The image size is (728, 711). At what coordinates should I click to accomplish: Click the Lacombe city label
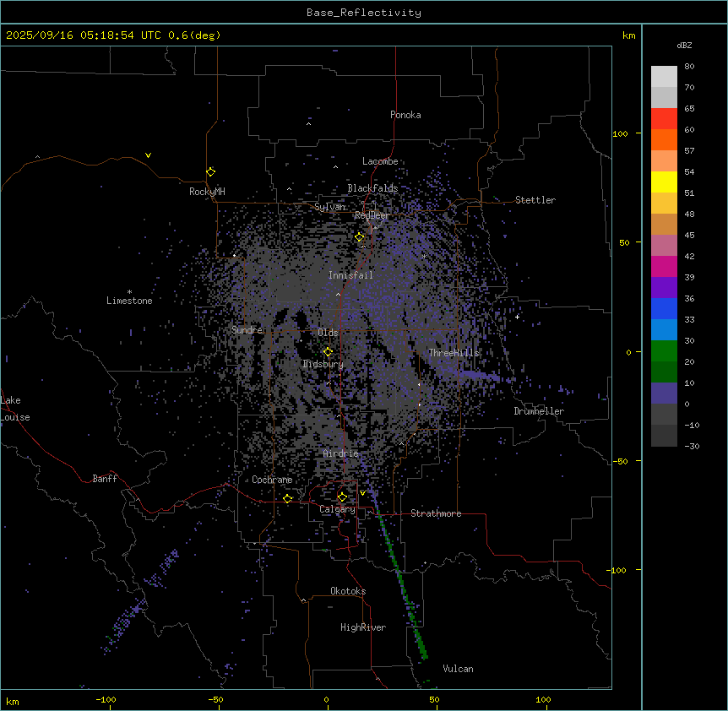click(x=380, y=161)
